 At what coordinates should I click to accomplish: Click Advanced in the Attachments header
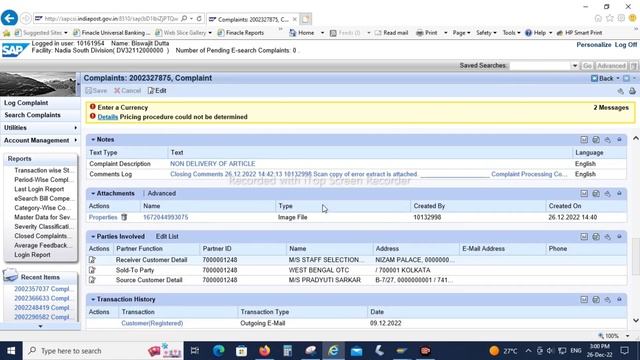tap(162, 193)
